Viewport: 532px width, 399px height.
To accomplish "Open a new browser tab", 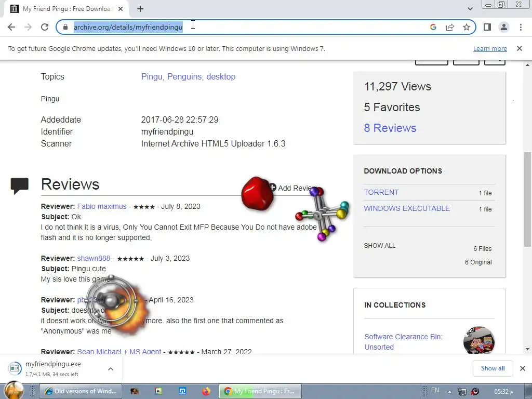I will click(140, 9).
